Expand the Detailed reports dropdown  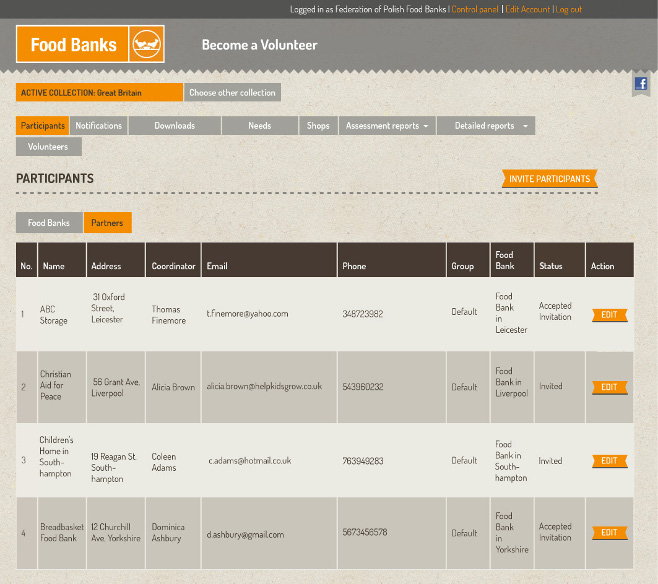(x=492, y=126)
